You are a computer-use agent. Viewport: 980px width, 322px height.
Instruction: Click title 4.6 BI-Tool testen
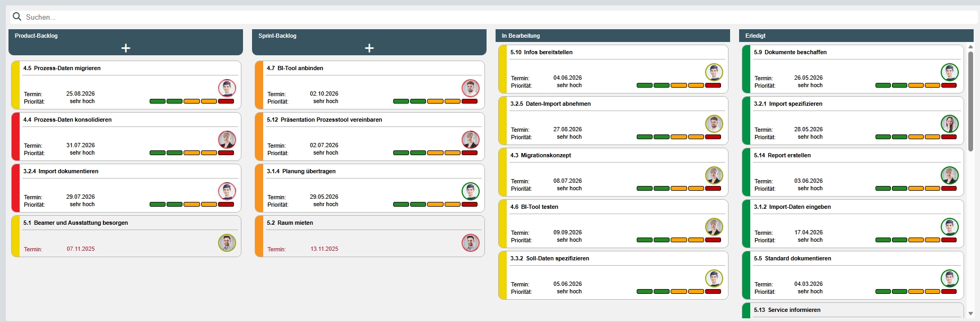(534, 207)
